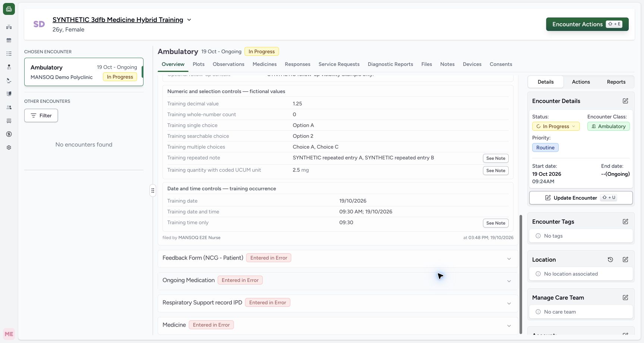This screenshot has width=644, height=343.
Task: Open the dollar billing sidebar icon
Action: (x=9, y=134)
